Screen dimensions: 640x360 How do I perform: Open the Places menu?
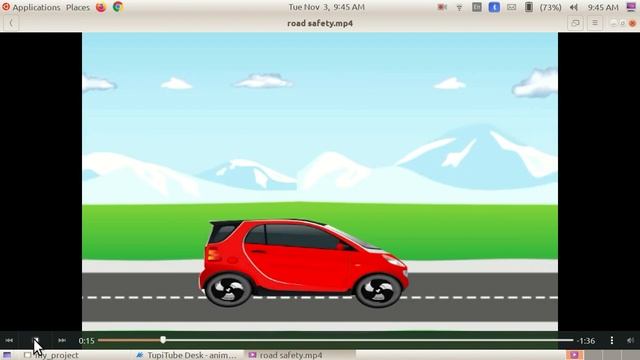pyautogui.click(x=78, y=7)
